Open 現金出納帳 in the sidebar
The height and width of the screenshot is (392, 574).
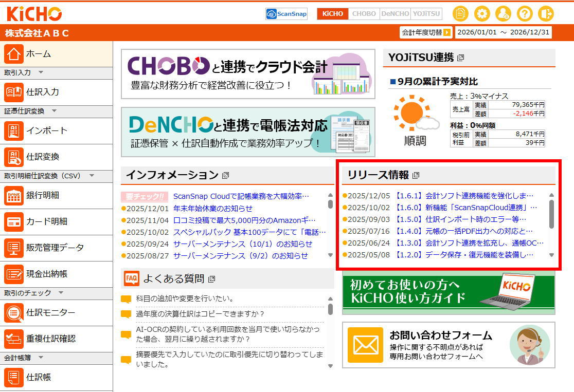pos(46,274)
